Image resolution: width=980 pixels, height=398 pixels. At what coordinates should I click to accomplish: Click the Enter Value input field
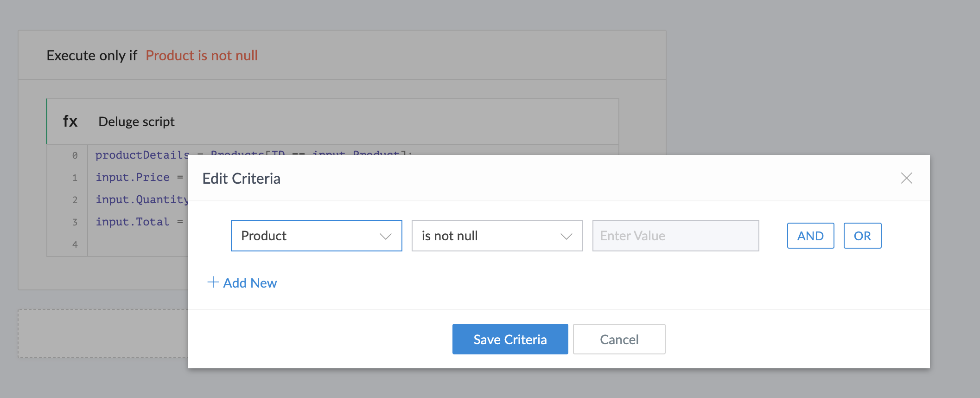click(675, 236)
